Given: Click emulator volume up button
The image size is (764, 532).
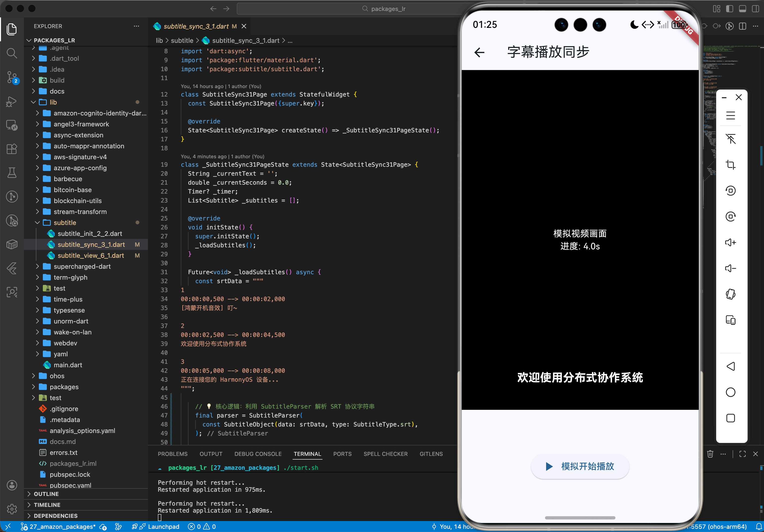Looking at the screenshot, I should 730,242.
